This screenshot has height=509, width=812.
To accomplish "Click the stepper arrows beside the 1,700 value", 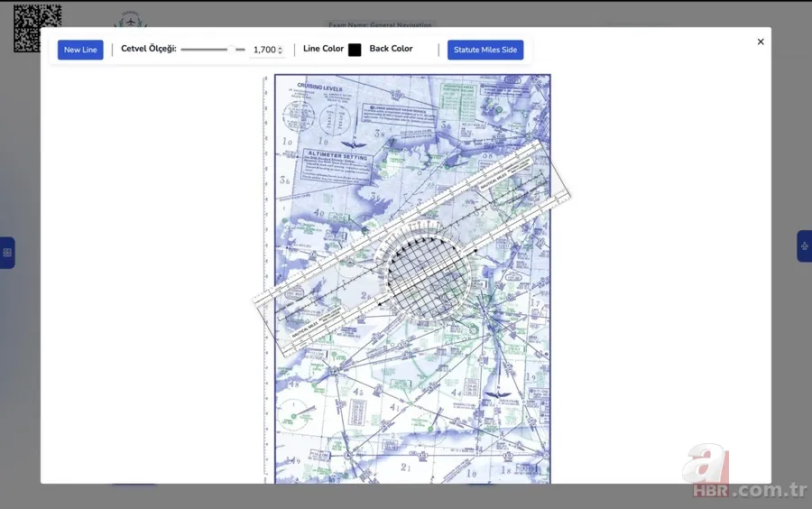I will tap(281, 51).
